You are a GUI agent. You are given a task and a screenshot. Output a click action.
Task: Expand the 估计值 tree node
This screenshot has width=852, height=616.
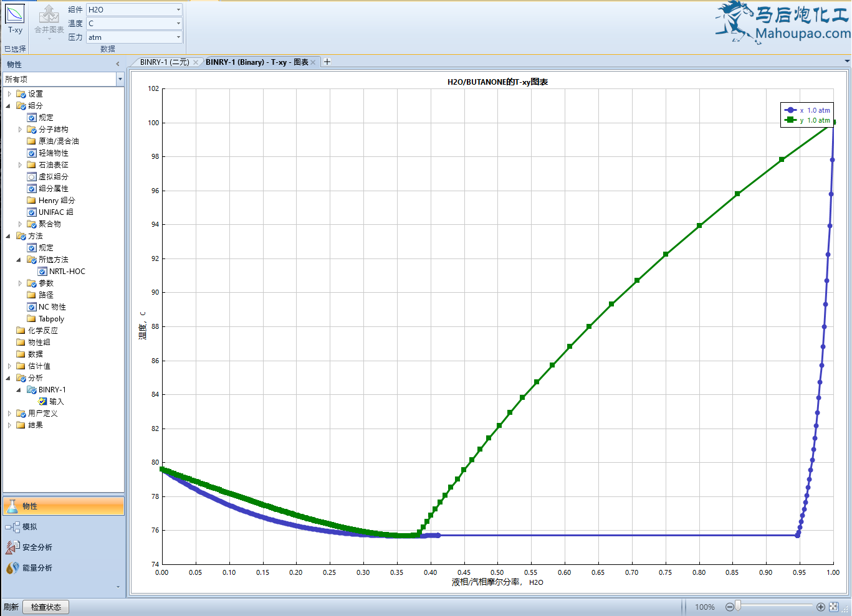click(9, 366)
